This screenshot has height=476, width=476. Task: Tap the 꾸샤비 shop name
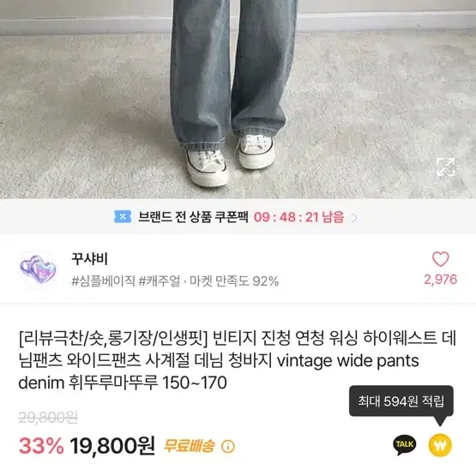(x=89, y=259)
